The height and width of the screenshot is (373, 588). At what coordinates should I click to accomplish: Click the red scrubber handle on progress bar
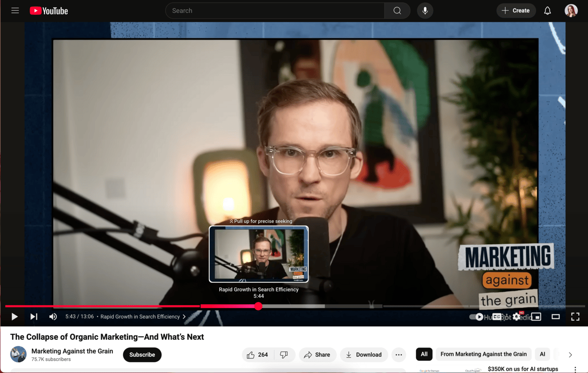pos(258,306)
